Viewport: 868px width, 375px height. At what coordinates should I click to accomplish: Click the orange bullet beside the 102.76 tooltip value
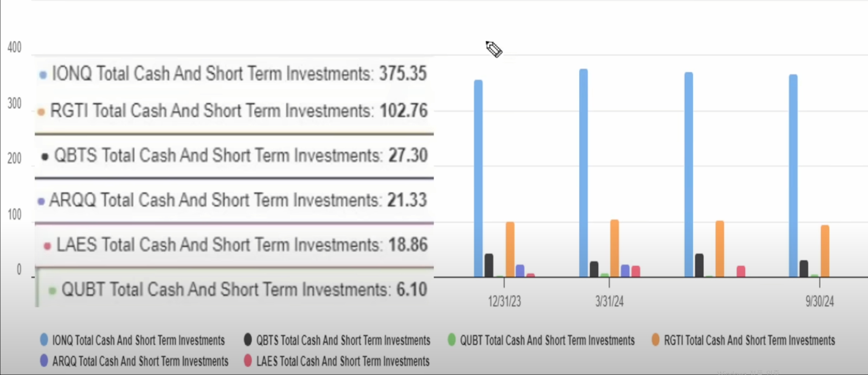point(41,112)
